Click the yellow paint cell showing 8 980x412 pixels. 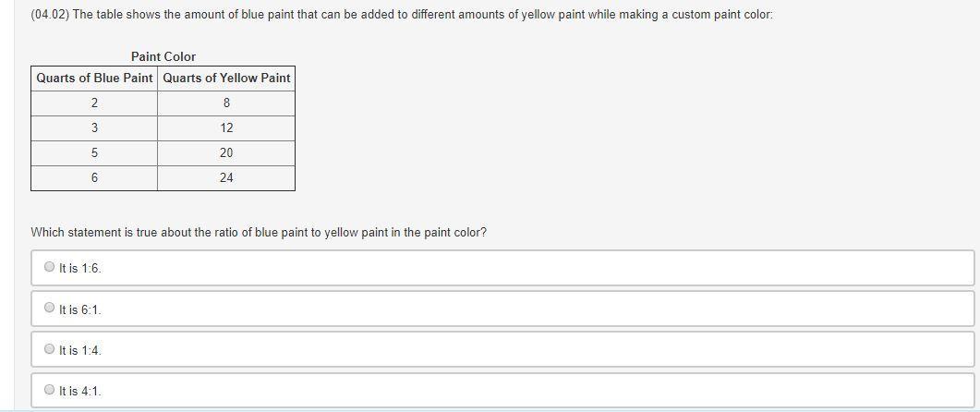226,103
